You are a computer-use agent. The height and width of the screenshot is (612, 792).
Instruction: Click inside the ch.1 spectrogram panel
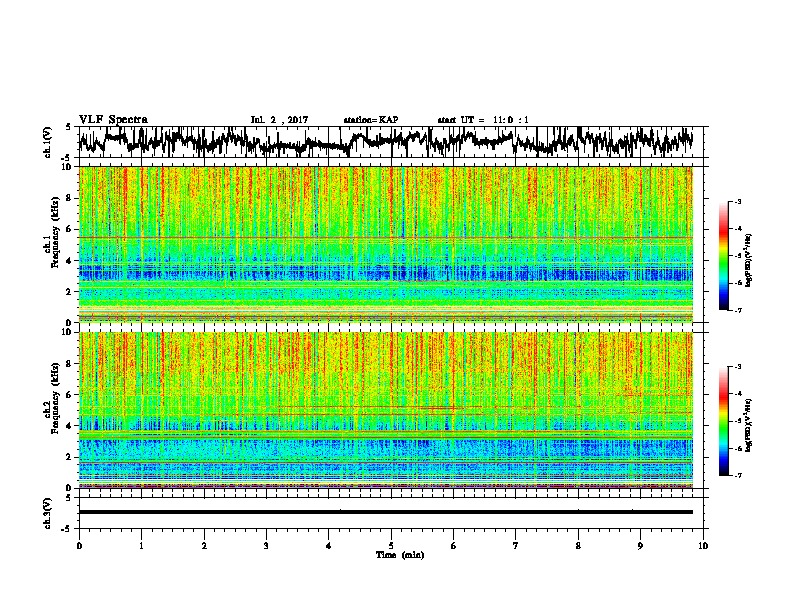pyautogui.click(x=385, y=244)
